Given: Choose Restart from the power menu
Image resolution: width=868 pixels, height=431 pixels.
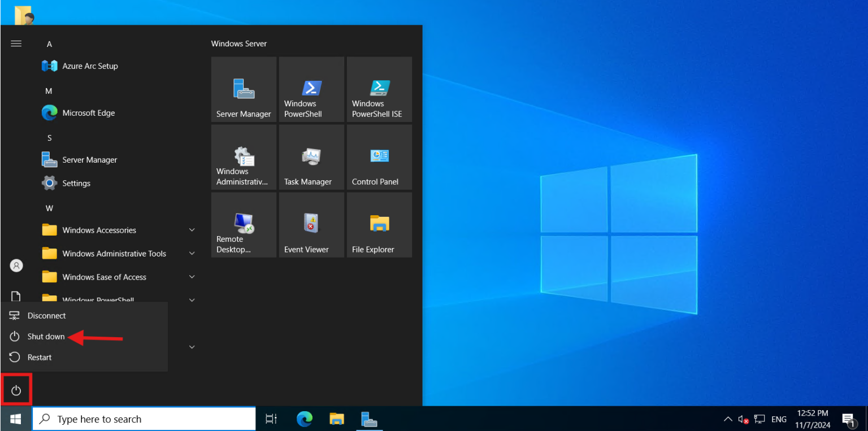Looking at the screenshot, I should (x=39, y=357).
